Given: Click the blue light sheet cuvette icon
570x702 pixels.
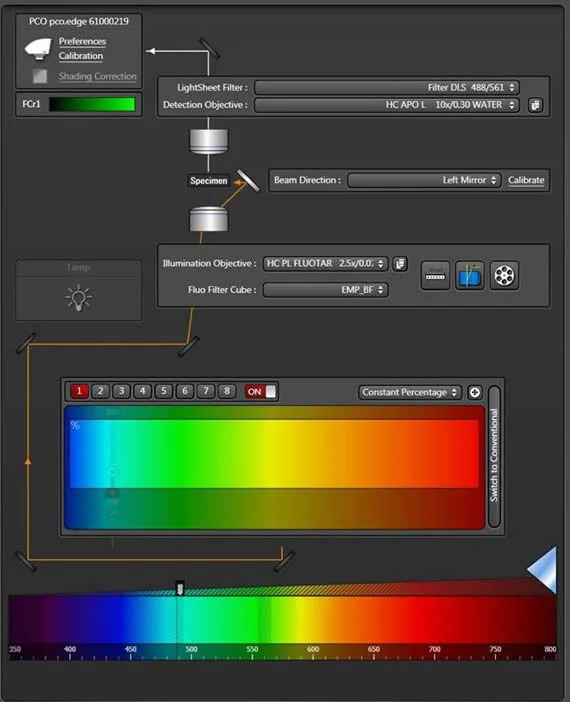Looking at the screenshot, I should click(470, 275).
